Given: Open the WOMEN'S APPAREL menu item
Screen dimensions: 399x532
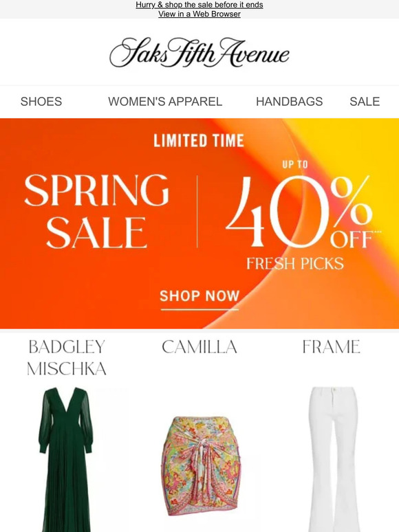Looking at the screenshot, I should [165, 102].
